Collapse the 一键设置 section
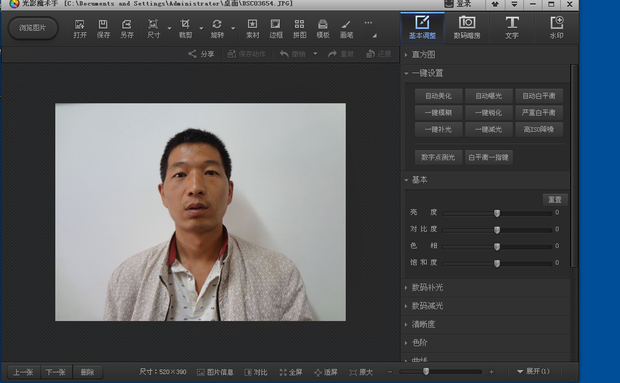Screen dimensions: 620x383 tap(406, 73)
